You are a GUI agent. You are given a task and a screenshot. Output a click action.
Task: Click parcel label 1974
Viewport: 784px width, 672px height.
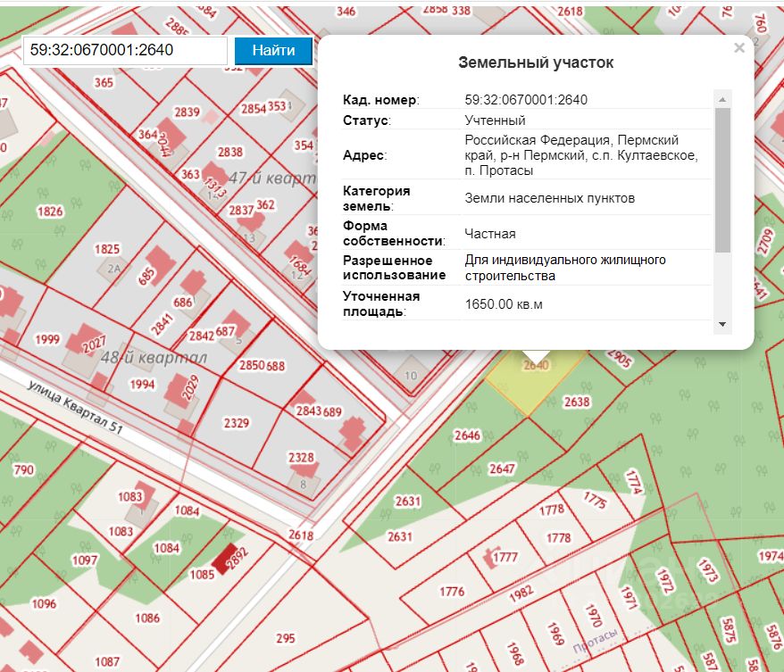771,556
